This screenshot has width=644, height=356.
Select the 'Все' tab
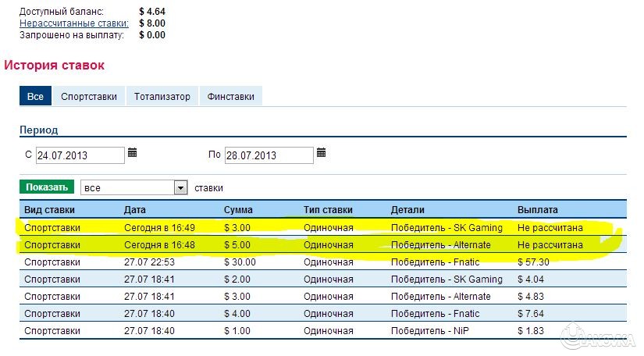tap(35, 96)
